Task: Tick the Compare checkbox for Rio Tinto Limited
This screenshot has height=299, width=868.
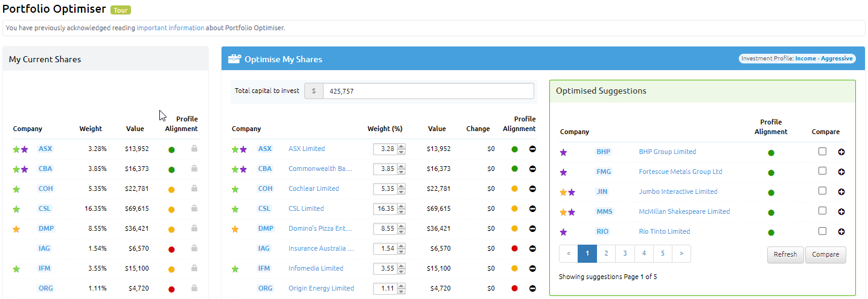Action: [822, 231]
